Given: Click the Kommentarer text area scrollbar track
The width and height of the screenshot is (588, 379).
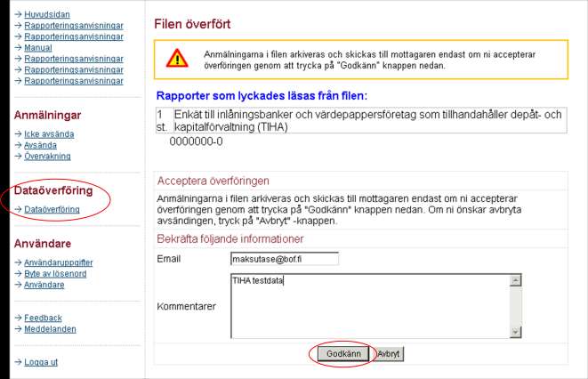Looking at the screenshot, I should 516,306.
